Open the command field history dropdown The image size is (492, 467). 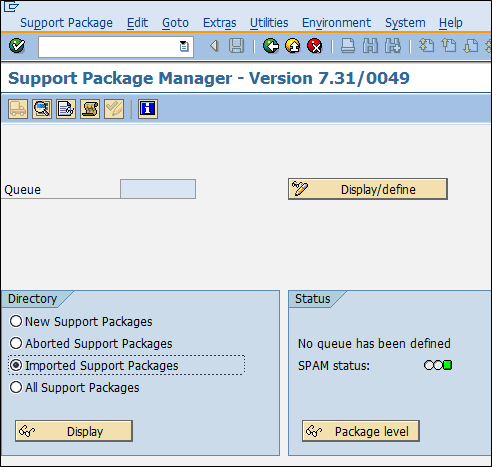click(184, 46)
